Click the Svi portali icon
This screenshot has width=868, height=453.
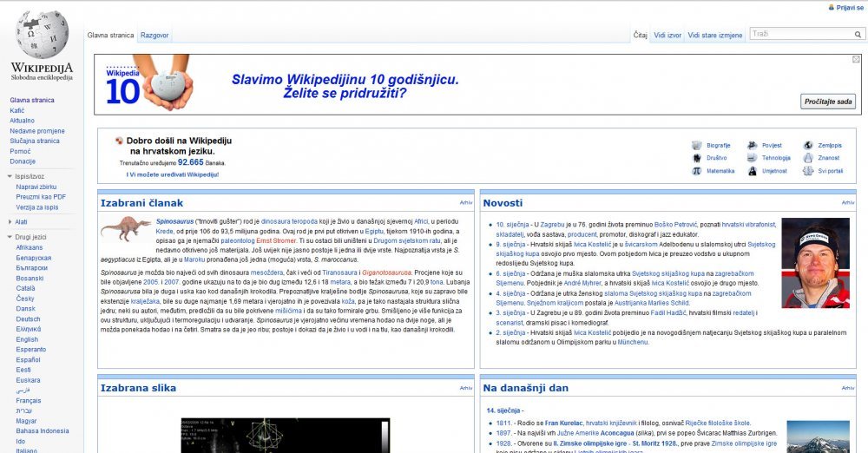(808, 171)
